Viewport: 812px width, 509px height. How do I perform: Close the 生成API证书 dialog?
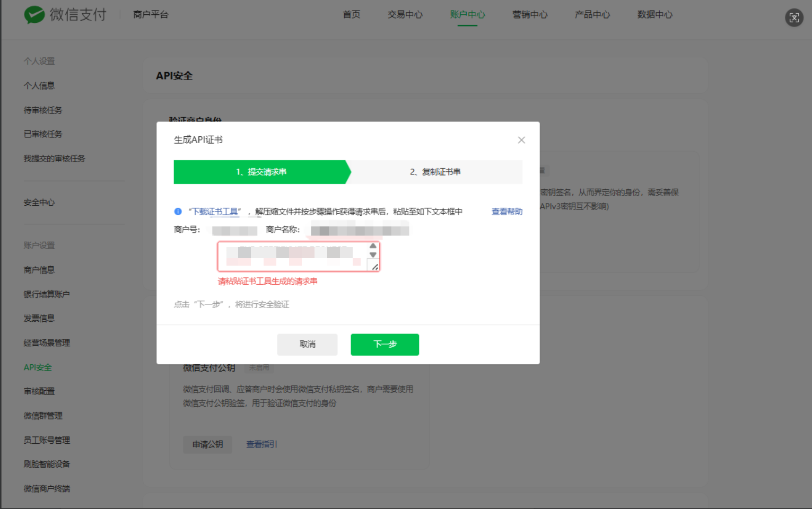[x=521, y=140]
